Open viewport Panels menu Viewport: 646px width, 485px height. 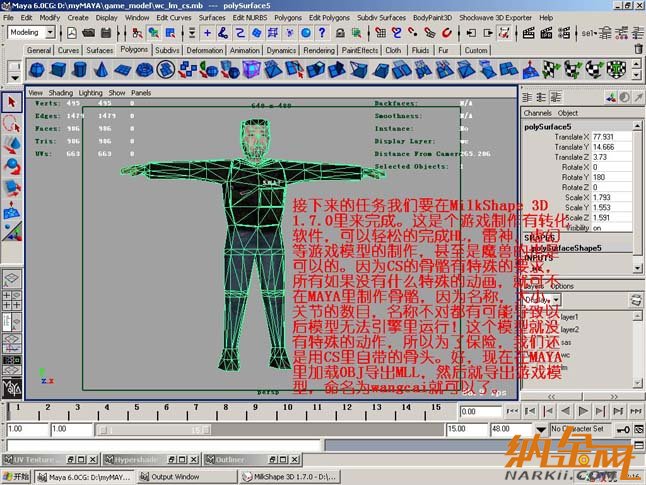[141, 93]
